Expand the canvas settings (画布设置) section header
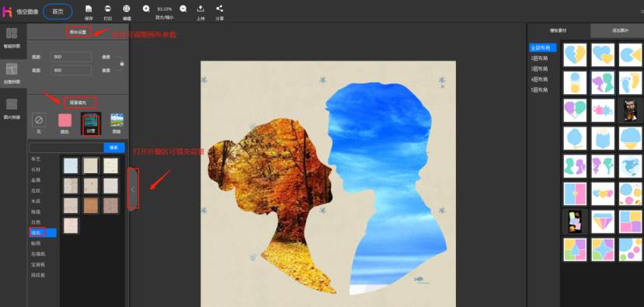The height and width of the screenshot is (307, 644). click(78, 32)
